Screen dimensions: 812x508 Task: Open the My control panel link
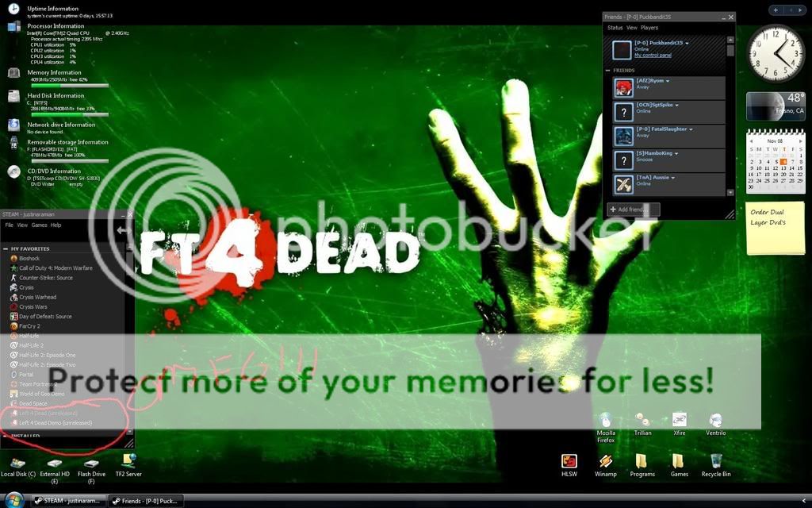pyautogui.click(x=653, y=55)
